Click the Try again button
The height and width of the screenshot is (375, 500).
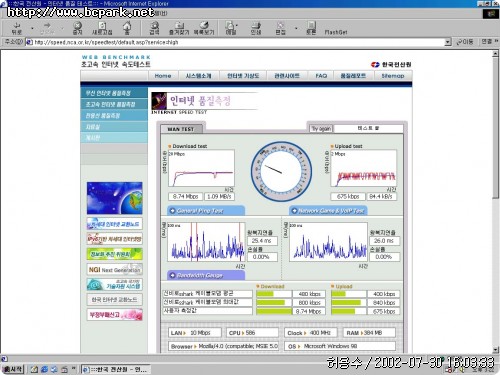(321, 129)
